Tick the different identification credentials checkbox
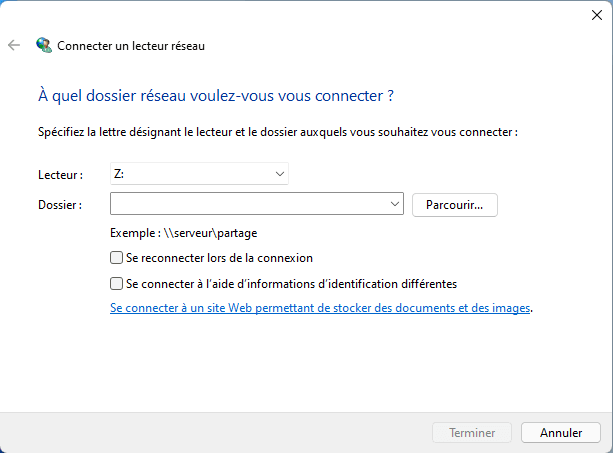Screen dimensions: 613x453 pos(117,283)
